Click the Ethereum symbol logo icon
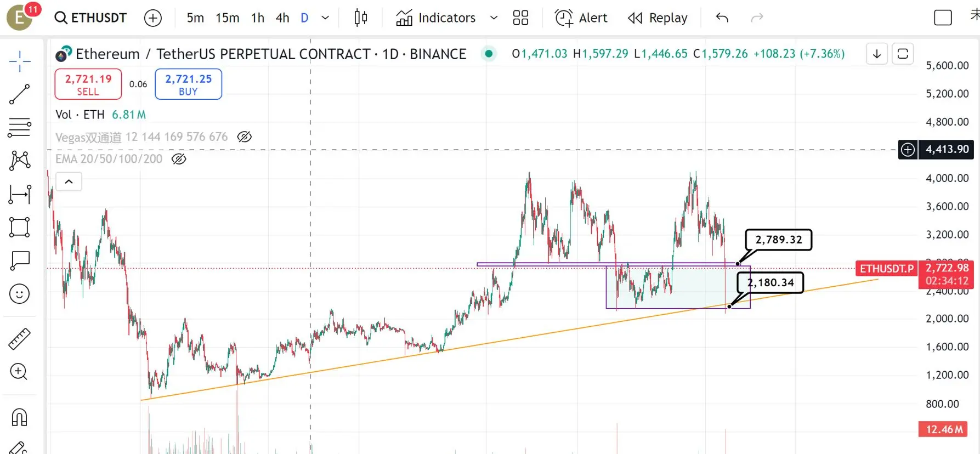The height and width of the screenshot is (454, 980). click(x=64, y=54)
